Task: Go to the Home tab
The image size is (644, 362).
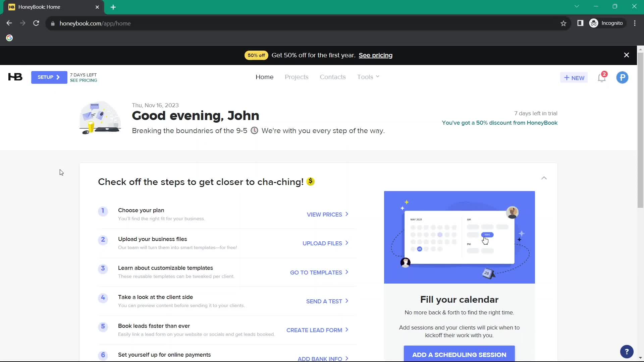Action: tap(264, 77)
